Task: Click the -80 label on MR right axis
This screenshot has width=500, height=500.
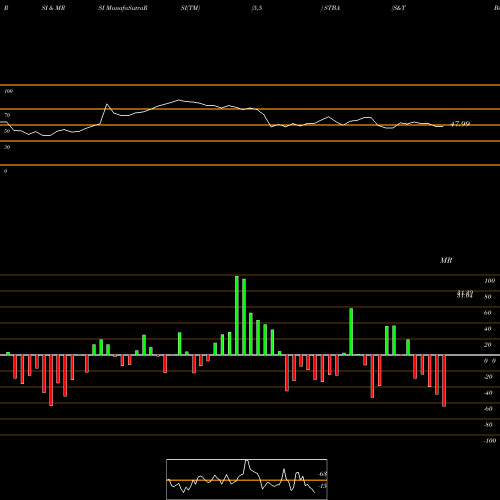Action: click(488, 425)
